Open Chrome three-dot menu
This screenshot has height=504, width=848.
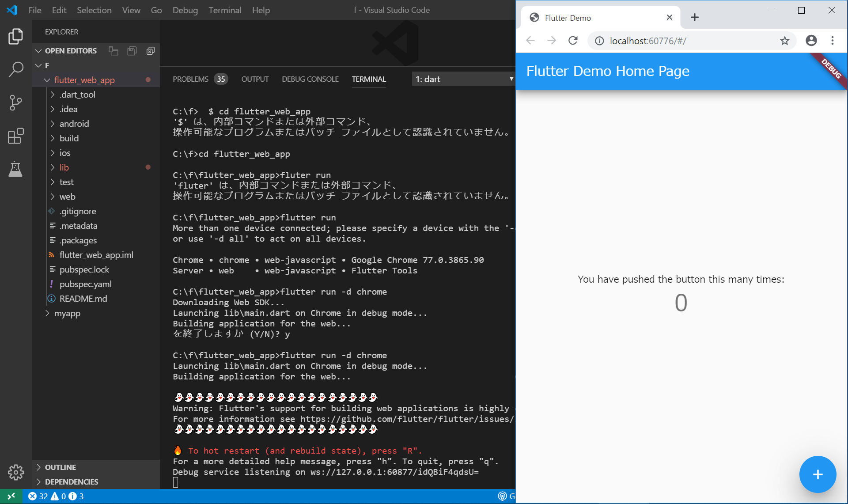(833, 41)
